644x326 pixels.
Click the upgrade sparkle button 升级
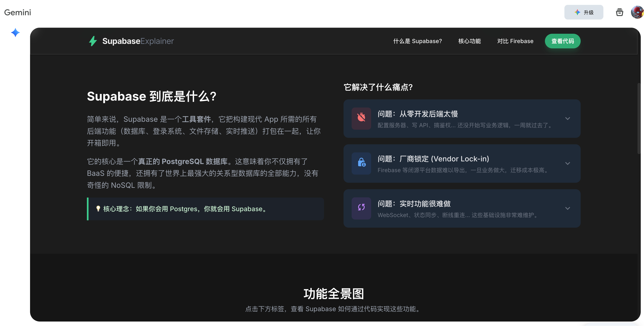583,12
